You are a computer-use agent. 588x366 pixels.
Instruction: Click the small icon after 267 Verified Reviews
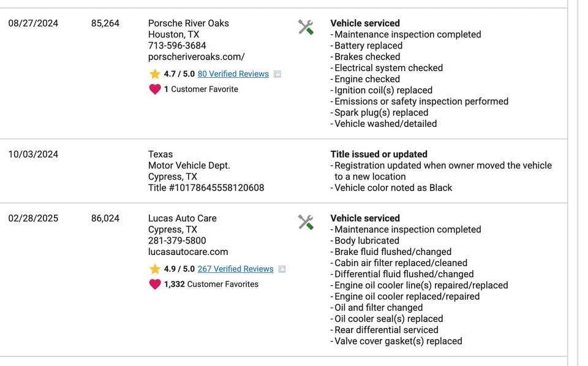tap(282, 269)
